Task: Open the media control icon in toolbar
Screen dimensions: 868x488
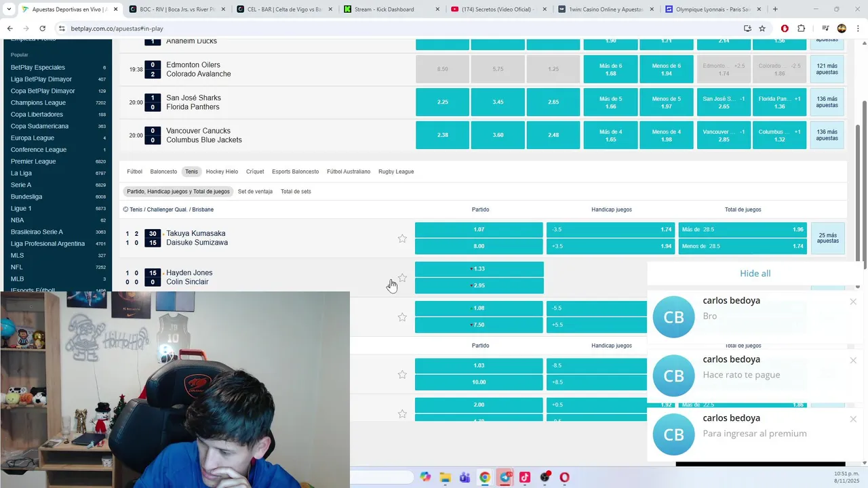Action: click(x=825, y=28)
